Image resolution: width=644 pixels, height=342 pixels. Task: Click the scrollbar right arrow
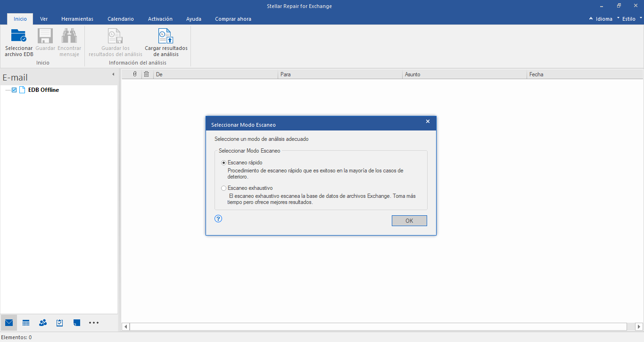639,326
